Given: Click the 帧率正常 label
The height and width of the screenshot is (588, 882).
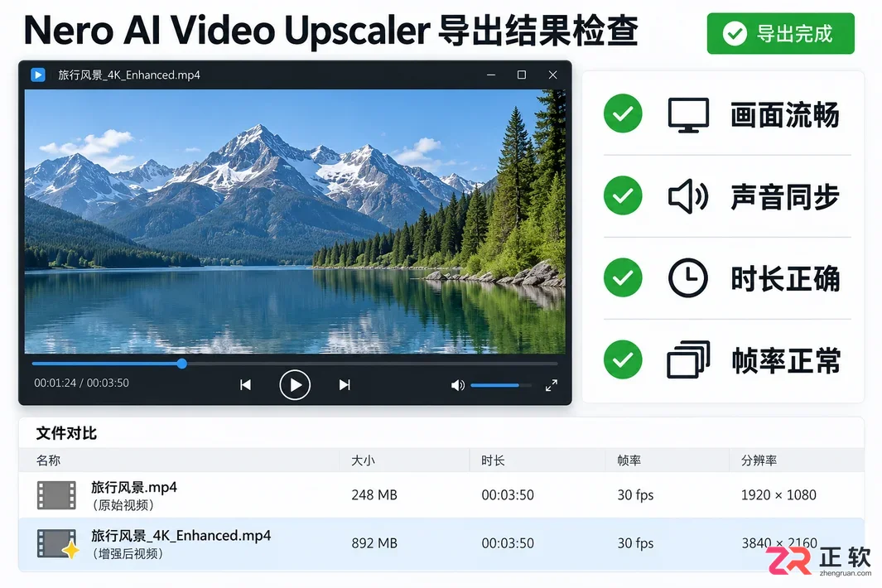Looking at the screenshot, I should tap(785, 361).
